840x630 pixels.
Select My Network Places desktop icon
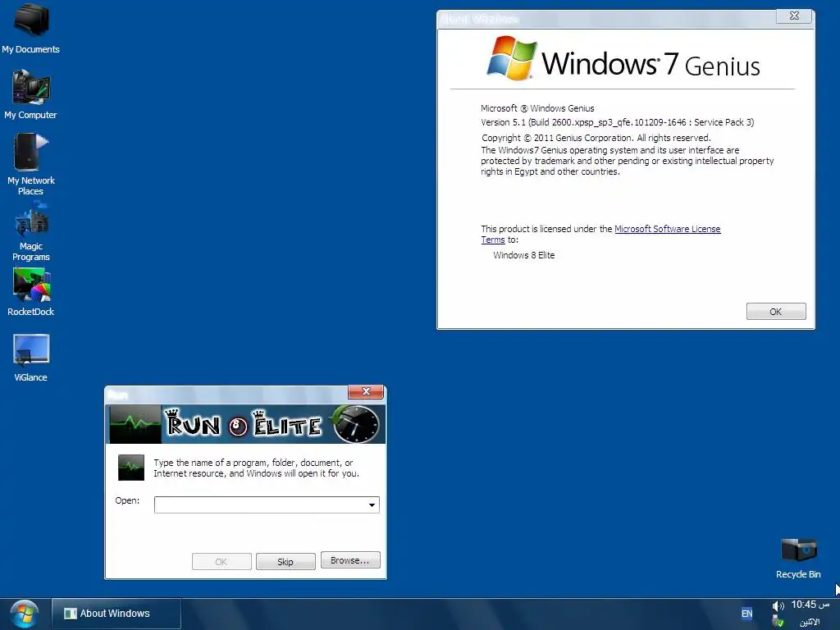[x=30, y=164]
